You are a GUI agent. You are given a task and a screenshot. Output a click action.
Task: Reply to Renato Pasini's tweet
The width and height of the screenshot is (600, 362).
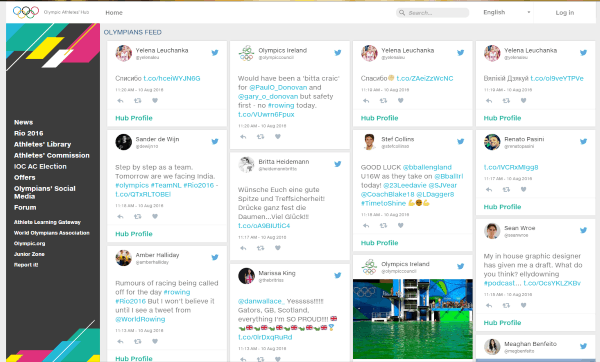[x=489, y=189]
